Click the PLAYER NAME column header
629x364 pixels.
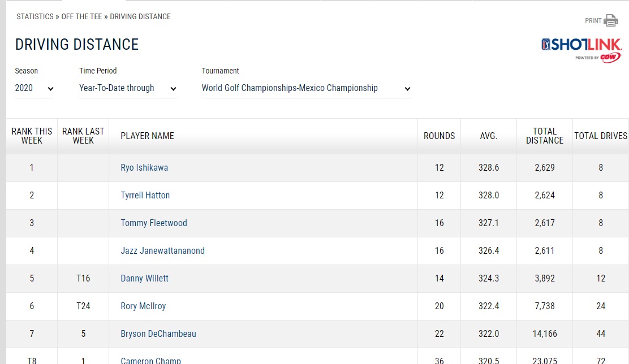click(x=148, y=136)
